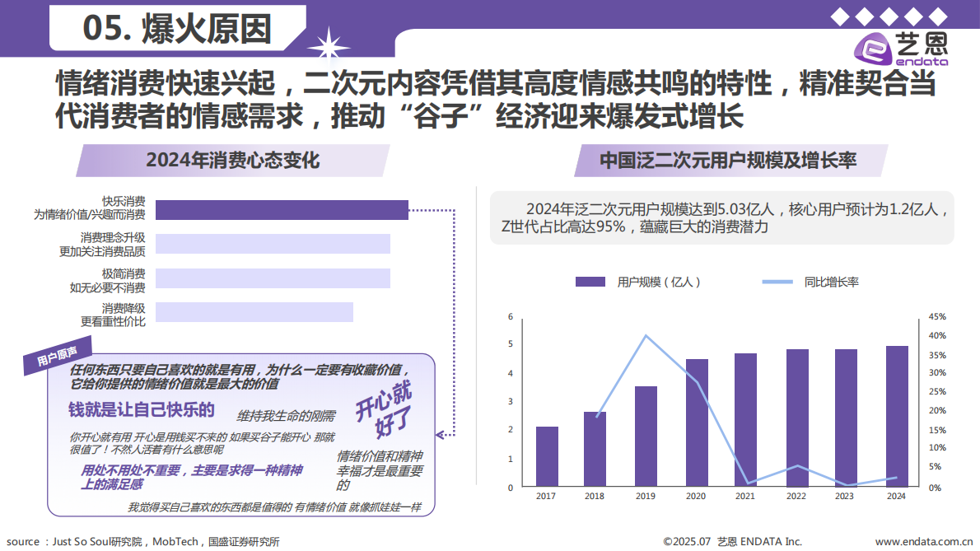Click the '©2025.07 艺恩 ENDATA Inc.' copyright text
Screen dimensions: 980x551
tap(732, 542)
